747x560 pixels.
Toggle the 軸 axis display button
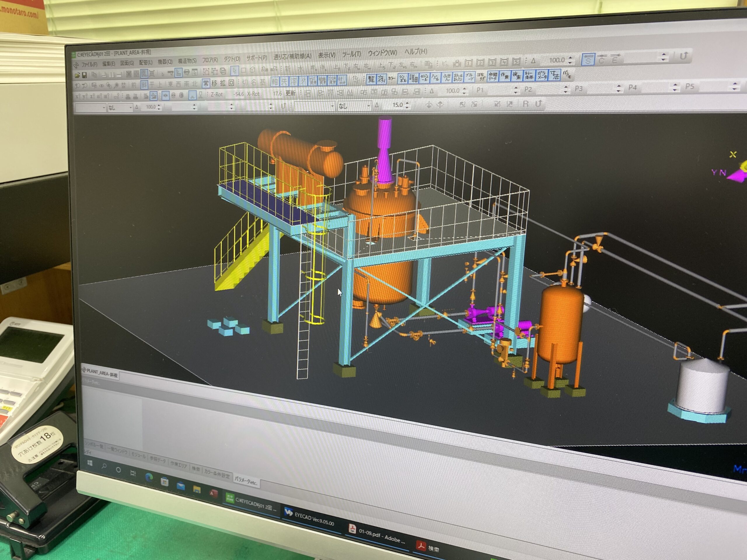(x=275, y=81)
